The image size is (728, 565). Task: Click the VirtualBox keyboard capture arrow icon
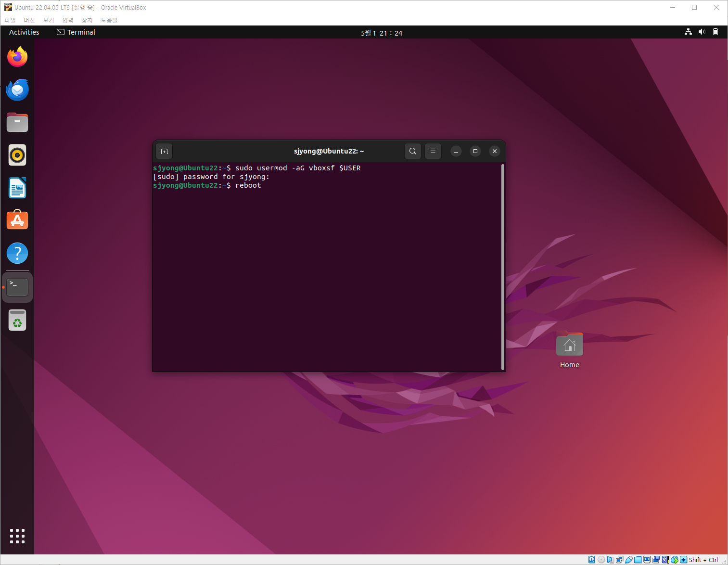(683, 560)
